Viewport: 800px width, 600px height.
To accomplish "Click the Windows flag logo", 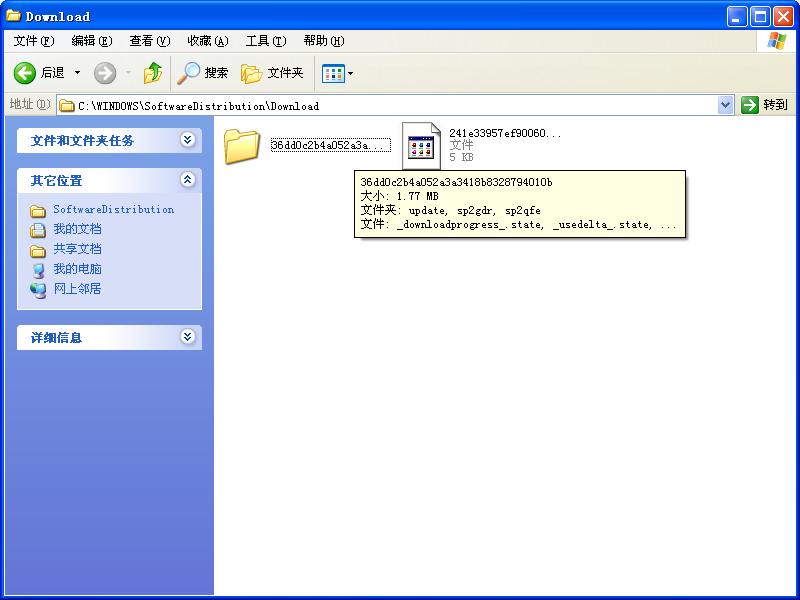I will point(776,41).
